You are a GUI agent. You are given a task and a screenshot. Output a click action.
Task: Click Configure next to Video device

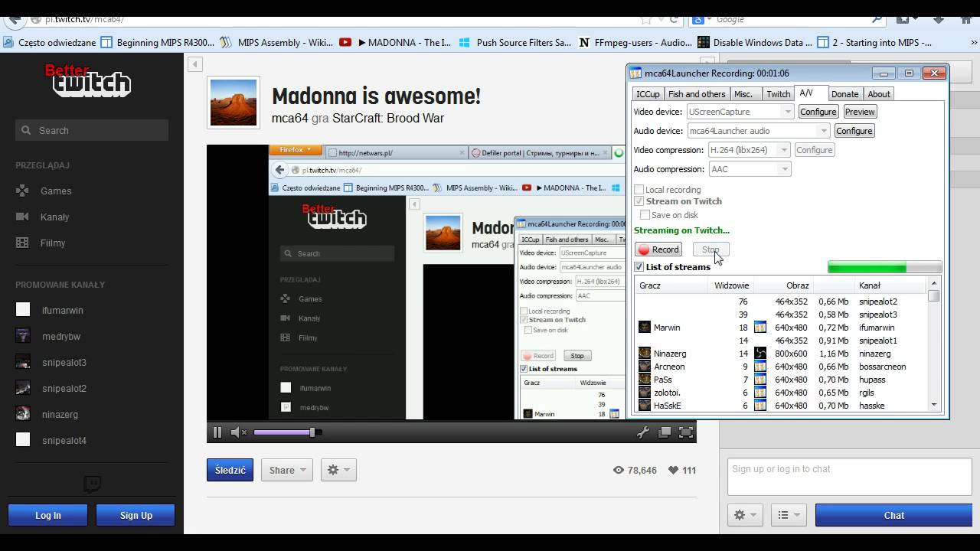[818, 112]
